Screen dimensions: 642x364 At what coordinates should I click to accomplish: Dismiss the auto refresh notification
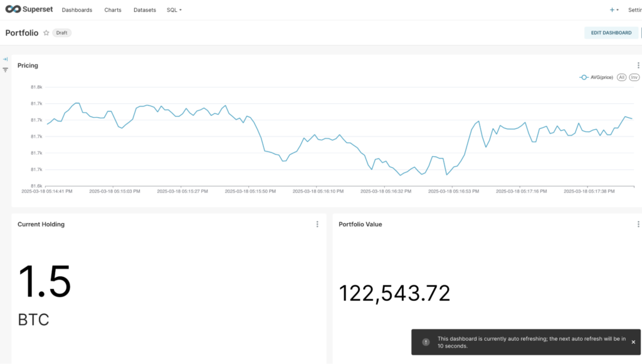[x=633, y=342]
